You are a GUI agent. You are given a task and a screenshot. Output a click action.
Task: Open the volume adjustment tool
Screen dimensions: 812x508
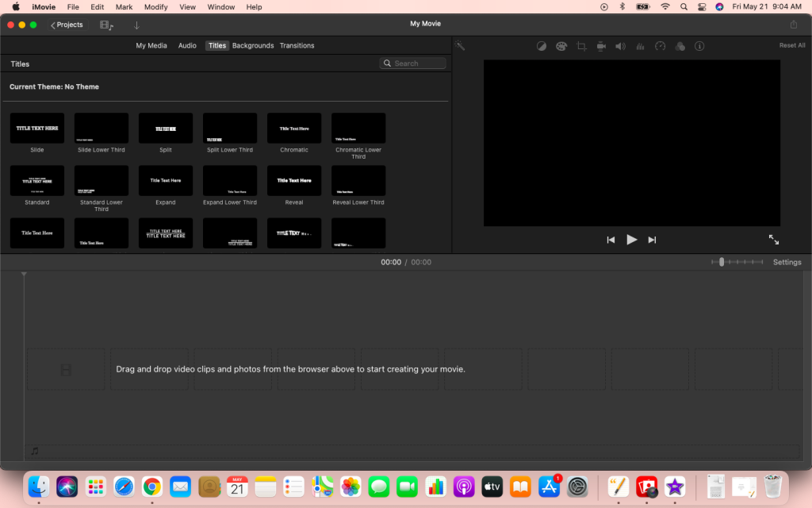(x=620, y=46)
